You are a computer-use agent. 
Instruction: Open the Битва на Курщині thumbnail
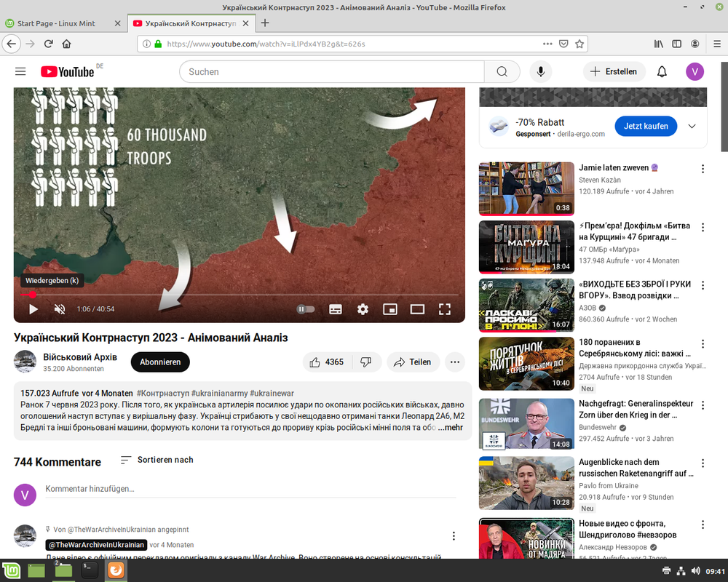526,247
